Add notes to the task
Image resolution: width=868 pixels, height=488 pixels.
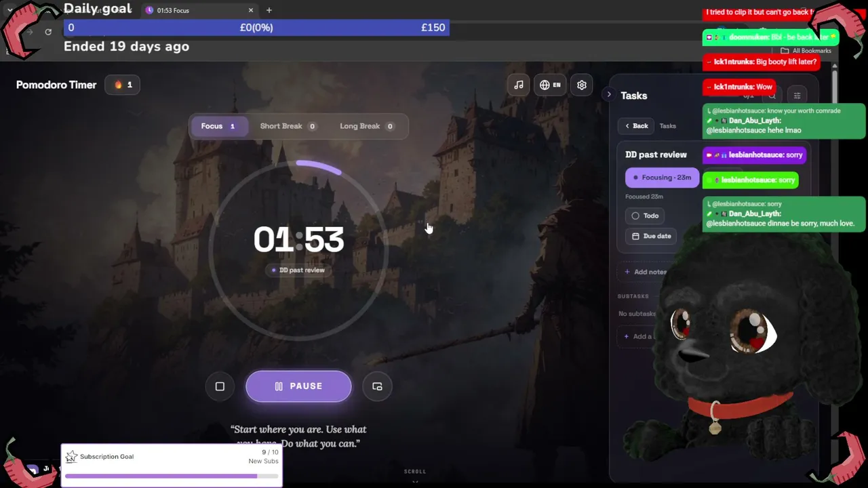tap(646, 272)
